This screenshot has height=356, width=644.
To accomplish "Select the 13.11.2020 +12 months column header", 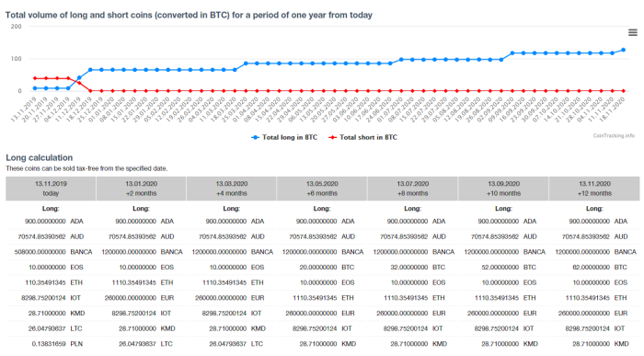I will coord(594,189).
